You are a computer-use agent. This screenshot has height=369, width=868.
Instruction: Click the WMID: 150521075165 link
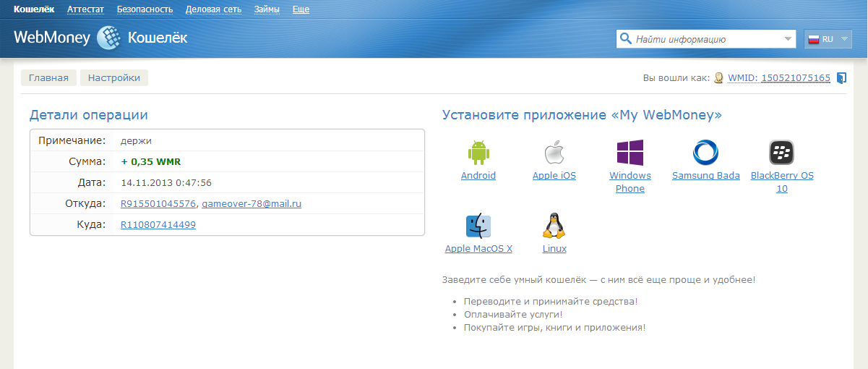coord(779,78)
